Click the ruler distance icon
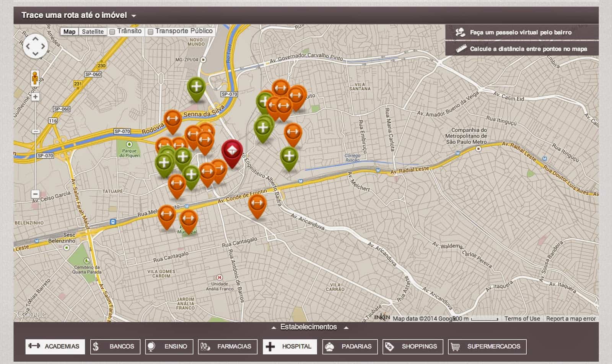The width and height of the screenshot is (612, 364). tap(461, 49)
